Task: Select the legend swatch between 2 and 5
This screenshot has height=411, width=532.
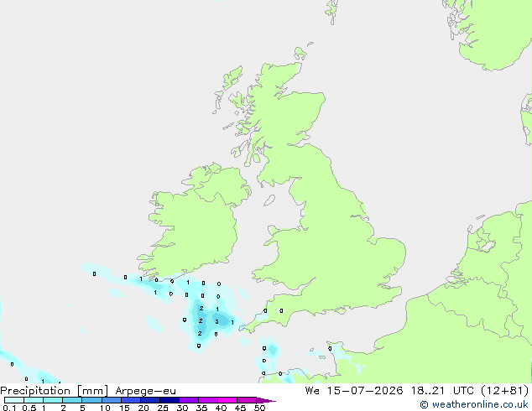Action: (72, 400)
